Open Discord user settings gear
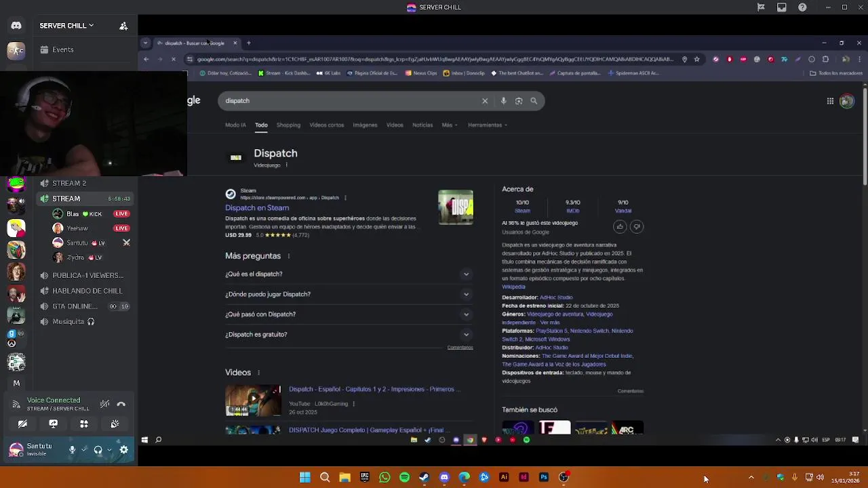Viewport: 868px width, 488px height. click(124, 449)
